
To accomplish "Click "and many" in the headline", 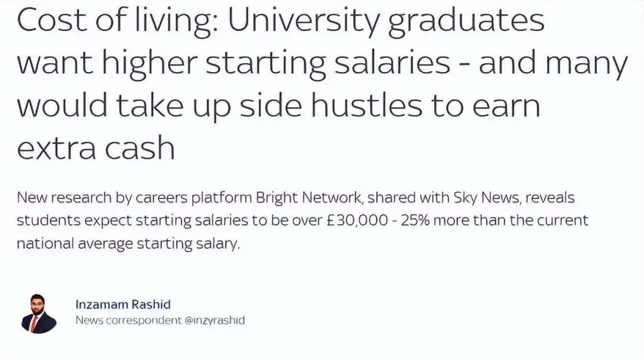I will pos(553,63).
